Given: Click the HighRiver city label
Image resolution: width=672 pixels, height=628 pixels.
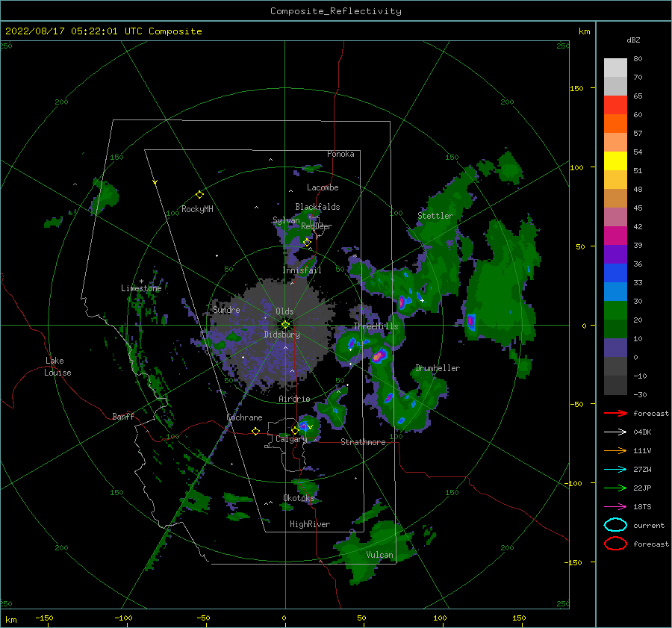Looking at the screenshot, I should tap(310, 524).
